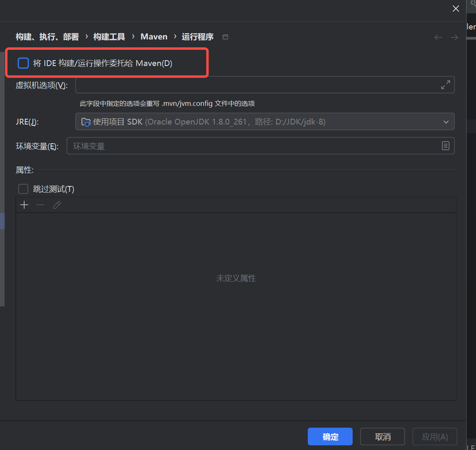
Task: Go to Maven settings via breadcrumb
Action: [x=154, y=37]
